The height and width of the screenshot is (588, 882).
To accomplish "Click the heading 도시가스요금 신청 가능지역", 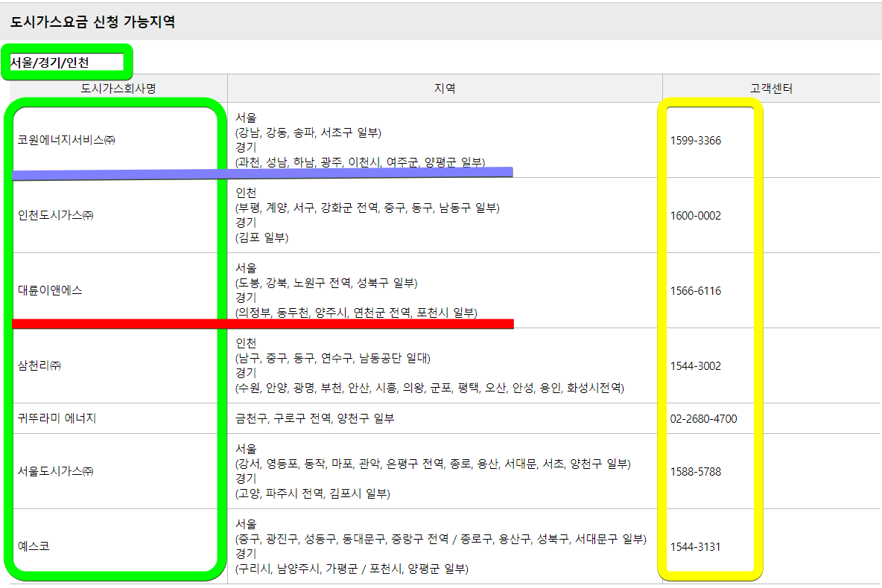I will [x=93, y=22].
